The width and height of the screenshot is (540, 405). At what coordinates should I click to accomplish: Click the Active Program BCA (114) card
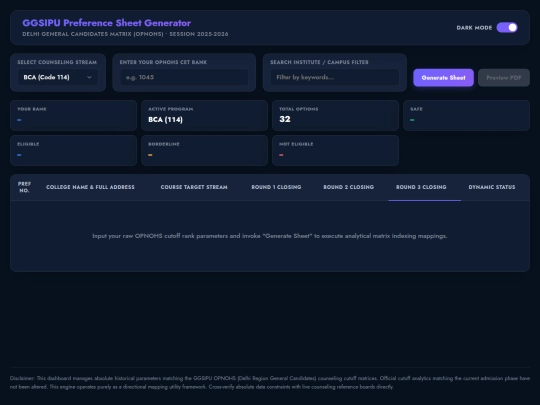(205, 115)
